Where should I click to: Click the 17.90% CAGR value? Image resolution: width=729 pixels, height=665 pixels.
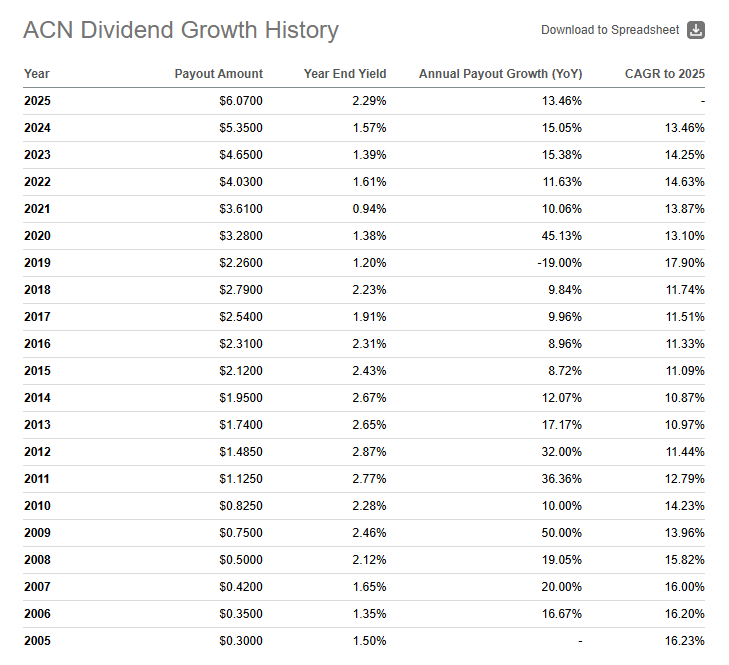coord(684,263)
